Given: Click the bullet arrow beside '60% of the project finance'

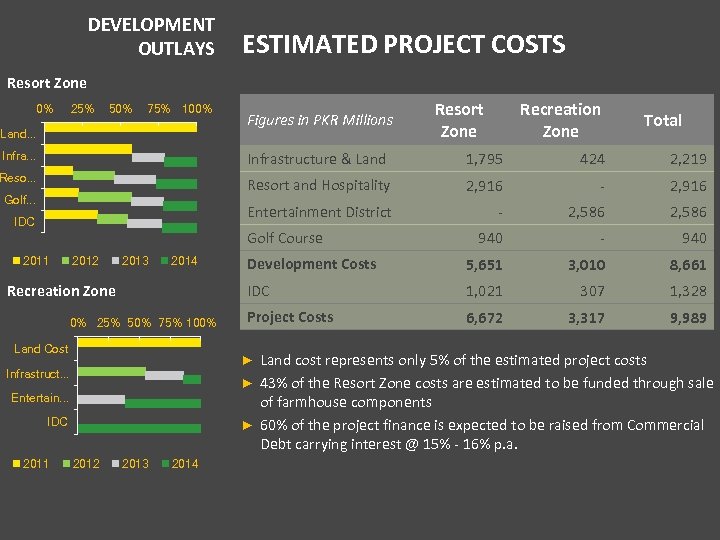Looking at the screenshot, I should point(248,426).
